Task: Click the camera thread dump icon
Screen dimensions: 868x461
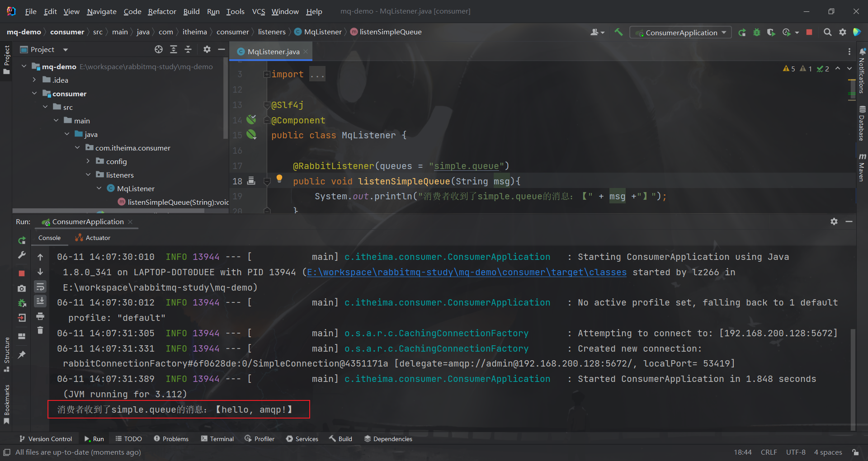Action: click(x=22, y=288)
